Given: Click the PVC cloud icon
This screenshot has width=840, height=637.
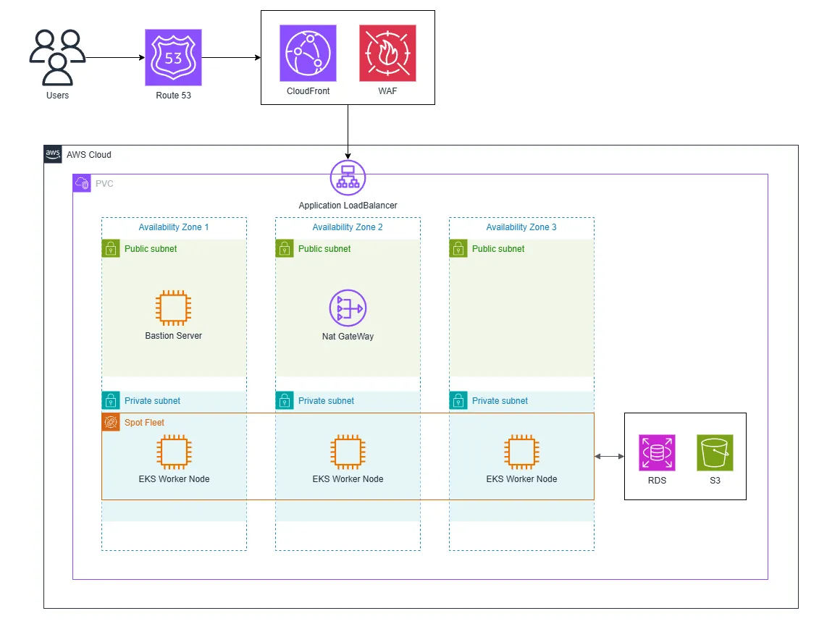Looking at the screenshot, I should pos(82,183).
